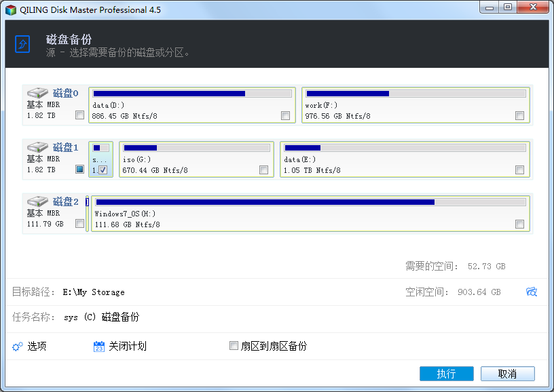Viewport: 554px width, 392px height.
Task: Click the data (E:) partition name
Action: point(299,159)
